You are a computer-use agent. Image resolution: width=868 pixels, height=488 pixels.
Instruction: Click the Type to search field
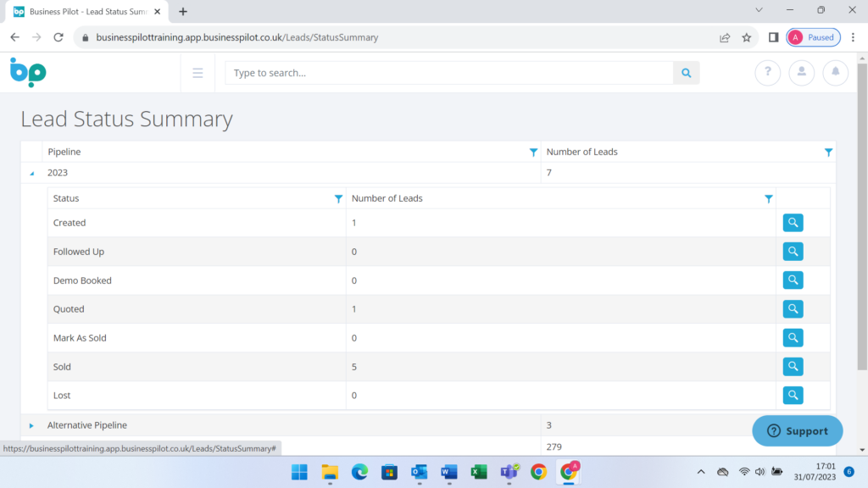(449, 73)
